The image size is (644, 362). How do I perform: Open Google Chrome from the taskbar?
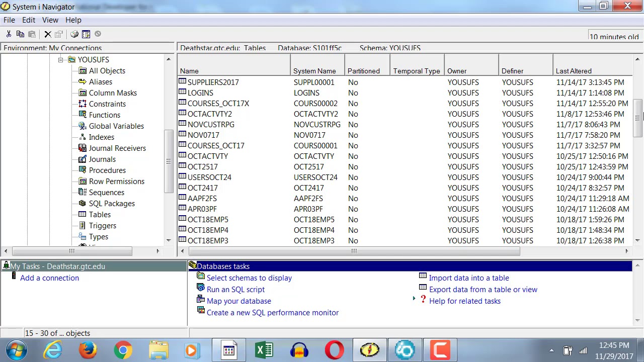coord(123,350)
